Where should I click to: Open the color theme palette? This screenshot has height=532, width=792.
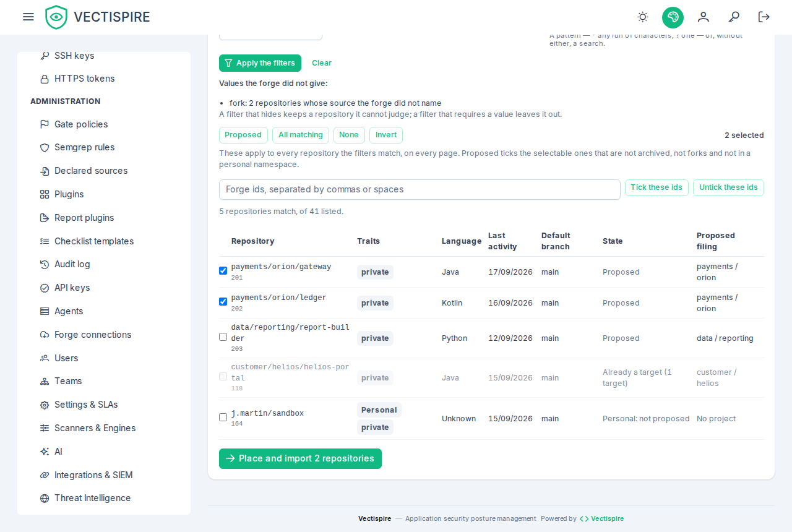click(x=673, y=17)
